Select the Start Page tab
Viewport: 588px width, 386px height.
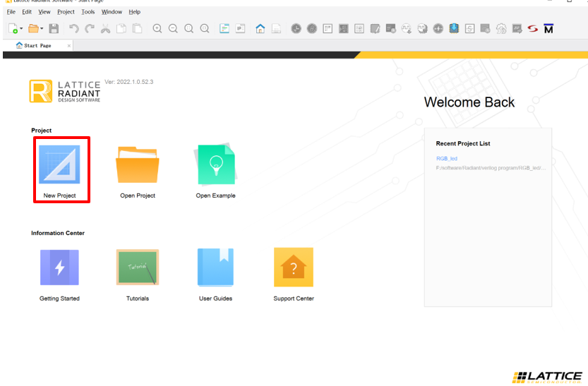point(37,45)
